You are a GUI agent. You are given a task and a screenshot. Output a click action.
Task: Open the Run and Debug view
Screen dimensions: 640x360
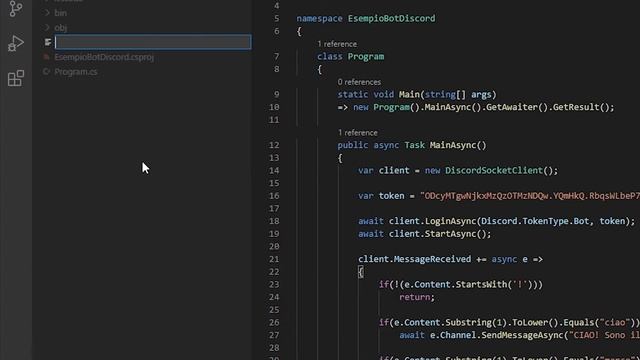click(x=16, y=43)
